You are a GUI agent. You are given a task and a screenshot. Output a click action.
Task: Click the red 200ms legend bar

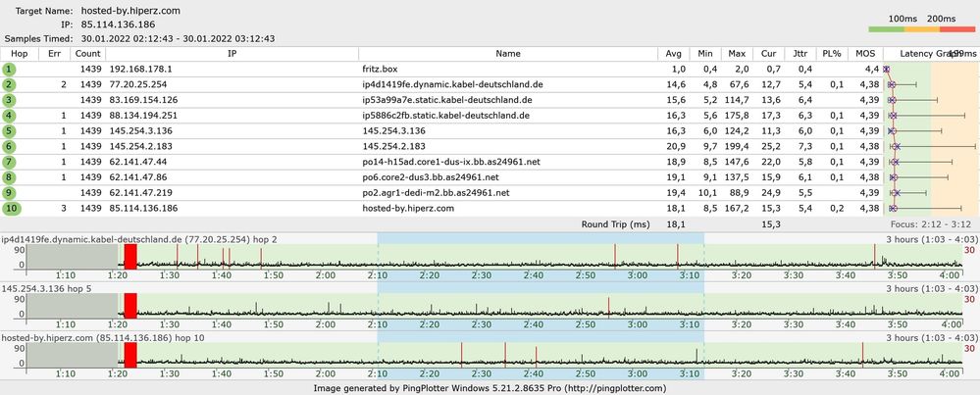tap(956, 29)
